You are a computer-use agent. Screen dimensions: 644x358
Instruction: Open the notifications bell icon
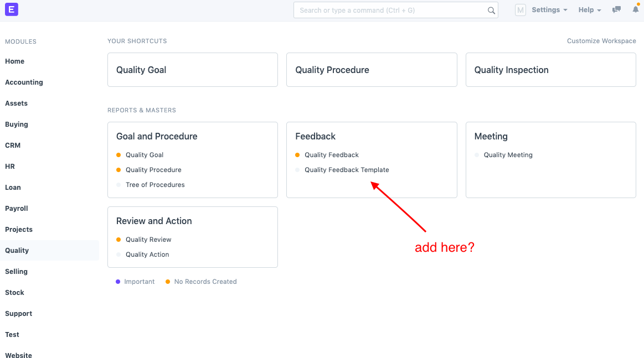click(x=635, y=9)
